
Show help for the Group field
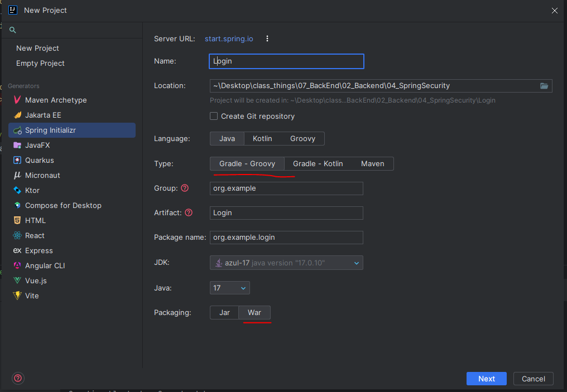pos(185,188)
